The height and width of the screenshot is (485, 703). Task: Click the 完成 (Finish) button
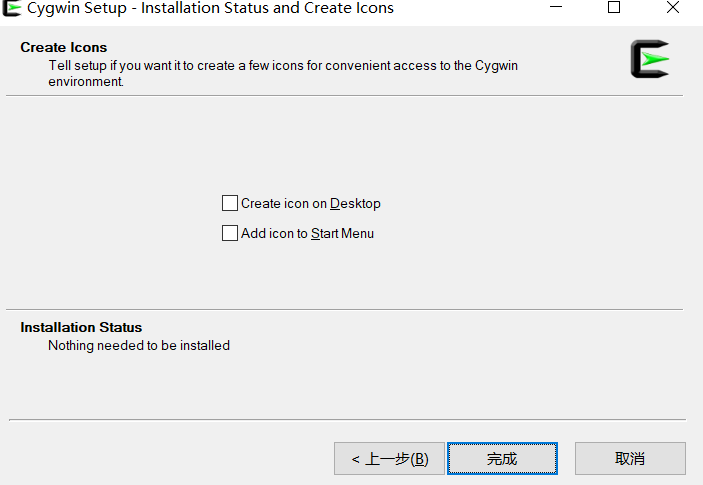click(x=502, y=458)
